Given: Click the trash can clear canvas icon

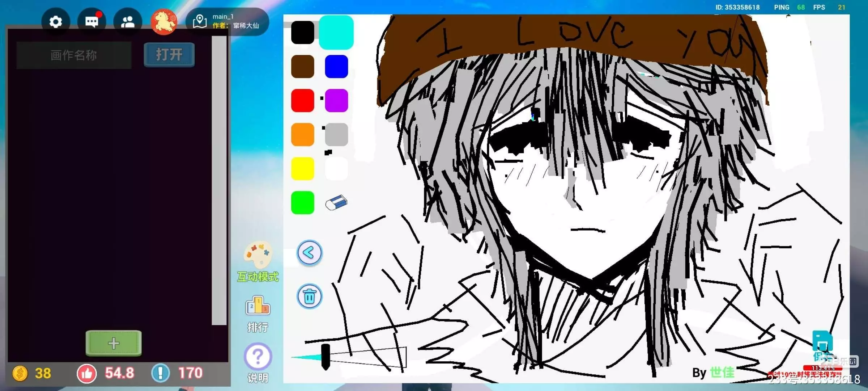Looking at the screenshot, I should click(x=309, y=297).
